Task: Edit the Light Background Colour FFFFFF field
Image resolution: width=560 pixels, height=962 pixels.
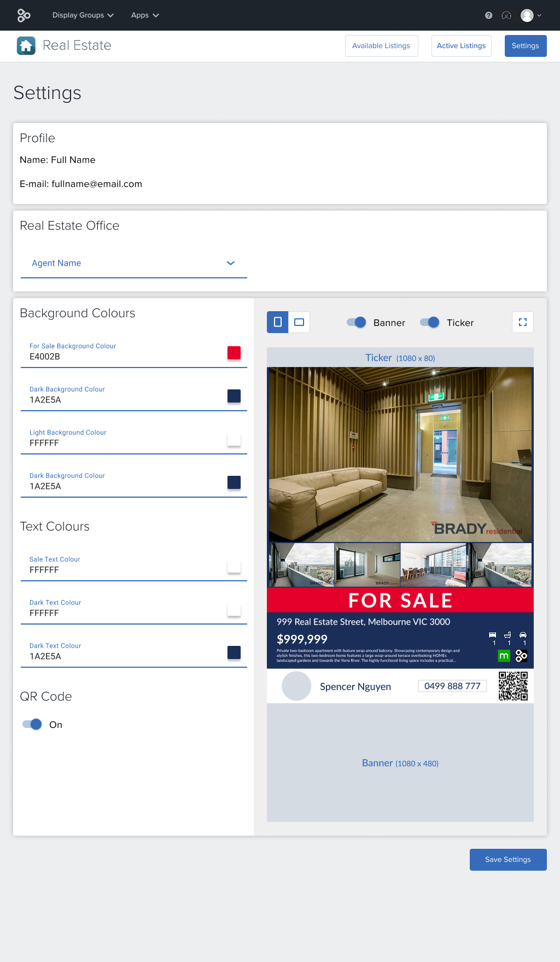Action: [x=134, y=439]
